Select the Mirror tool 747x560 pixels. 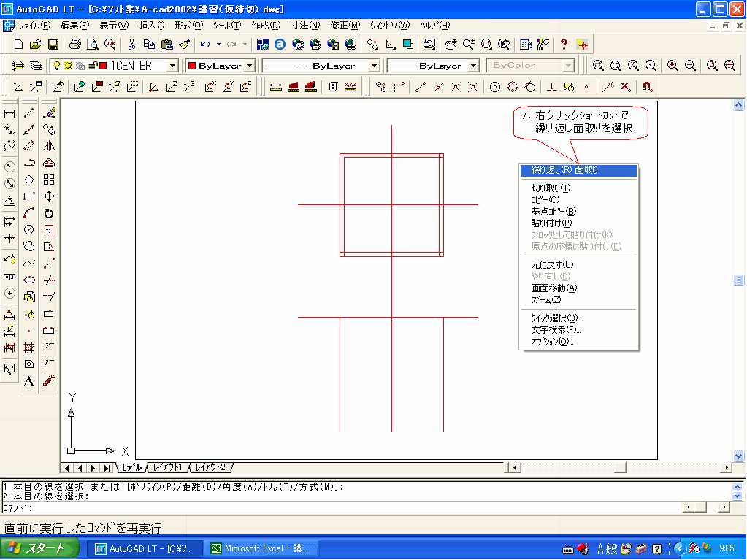coord(49,146)
